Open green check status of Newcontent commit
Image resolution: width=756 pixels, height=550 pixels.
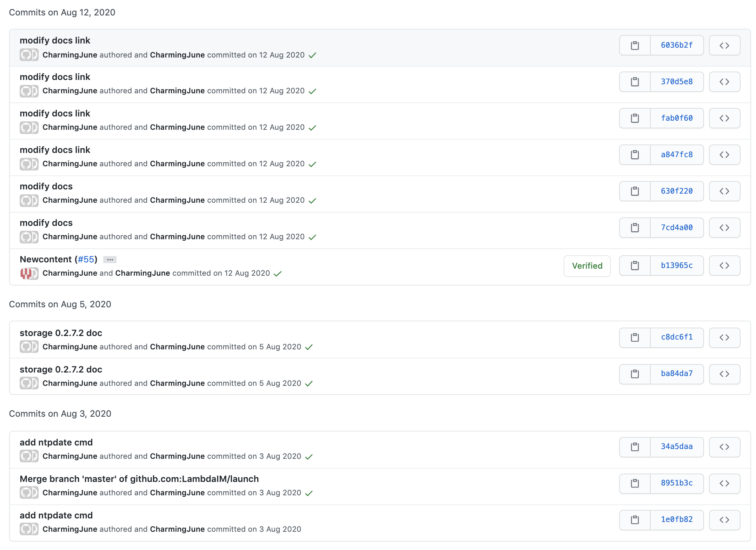(277, 274)
